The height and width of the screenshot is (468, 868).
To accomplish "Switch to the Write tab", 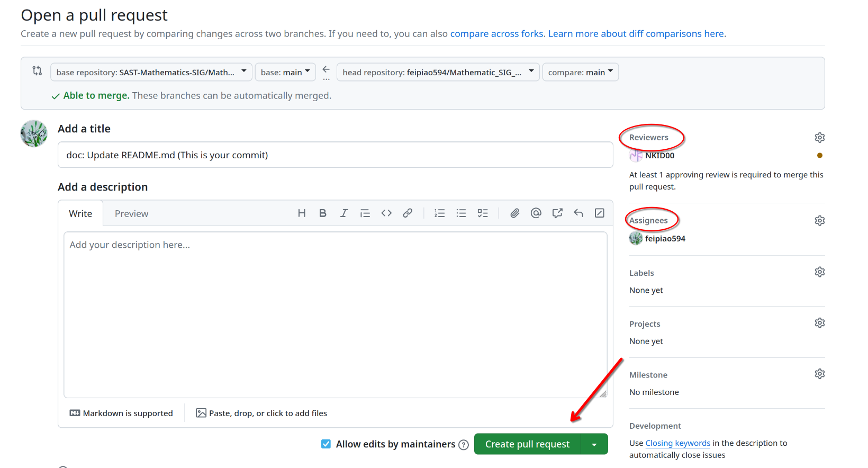I will pos(80,213).
